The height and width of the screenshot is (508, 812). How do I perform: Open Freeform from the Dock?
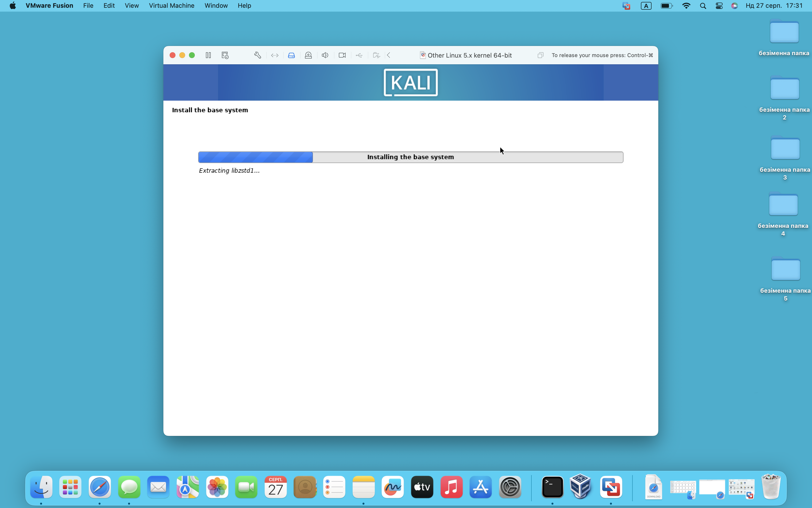pos(392,487)
